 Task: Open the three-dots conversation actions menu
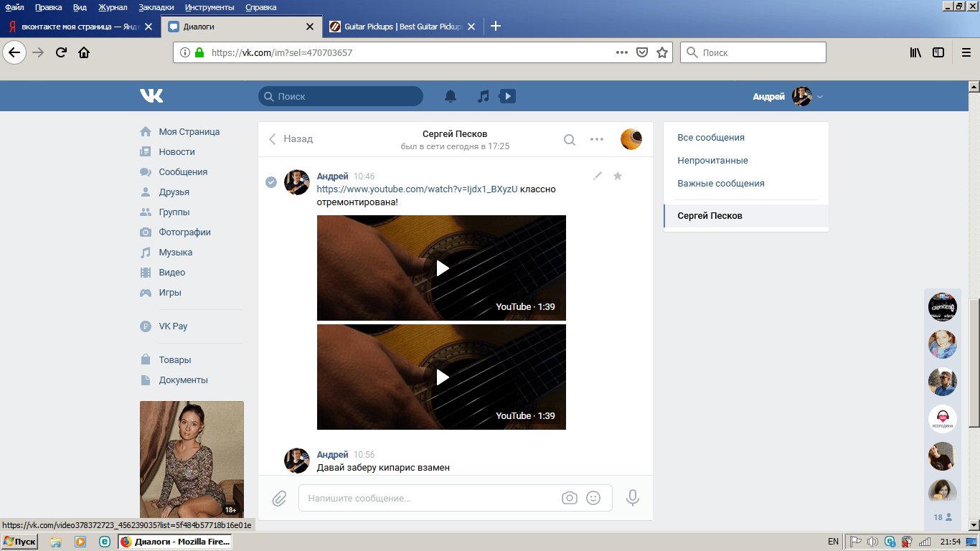point(596,140)
